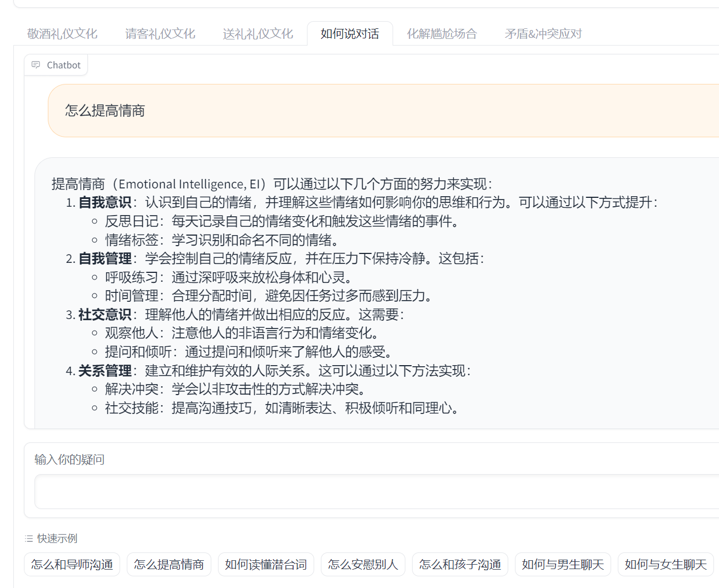
Task: Open the 矛盾&冲突应对 tab
Action: click(x=543, y=34)
